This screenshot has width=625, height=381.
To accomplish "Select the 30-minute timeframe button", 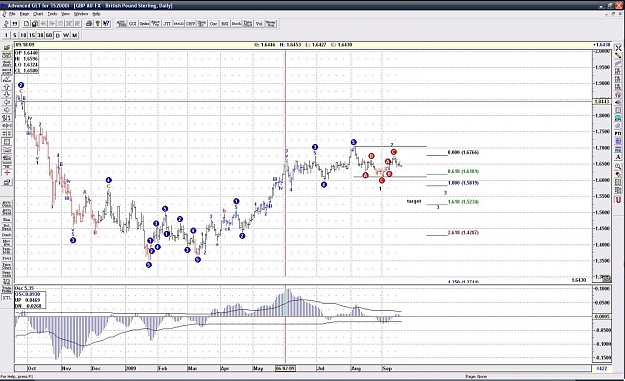I will click(40, 35).
